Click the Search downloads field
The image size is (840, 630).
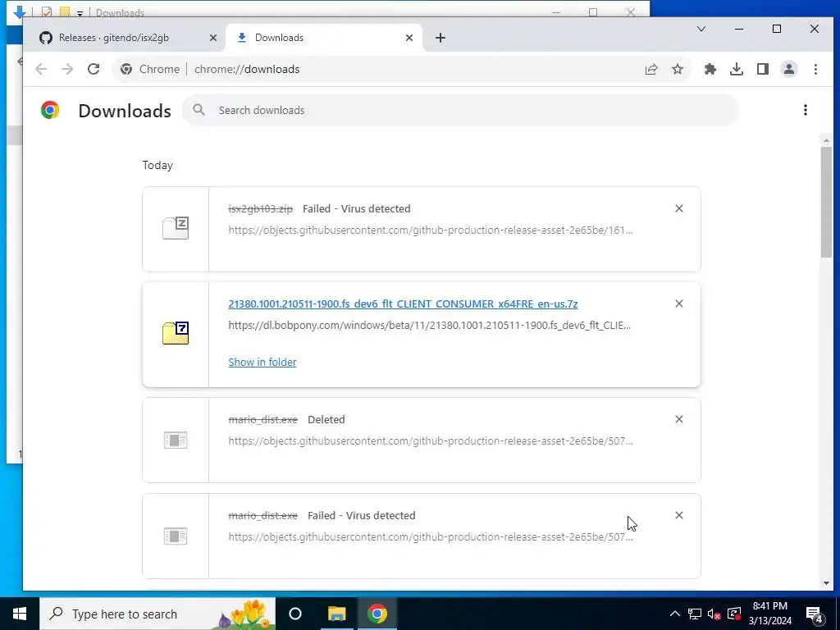[461, 110]
